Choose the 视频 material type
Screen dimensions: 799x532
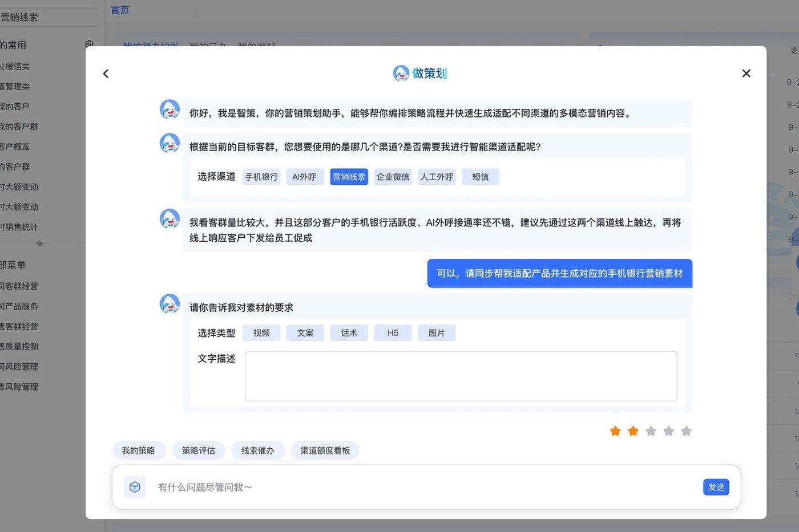[261, 333]
